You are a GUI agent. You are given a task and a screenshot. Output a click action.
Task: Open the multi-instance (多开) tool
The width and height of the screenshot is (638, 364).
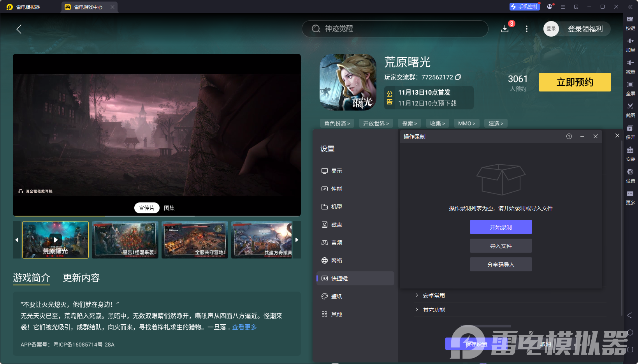coord(630,128)
